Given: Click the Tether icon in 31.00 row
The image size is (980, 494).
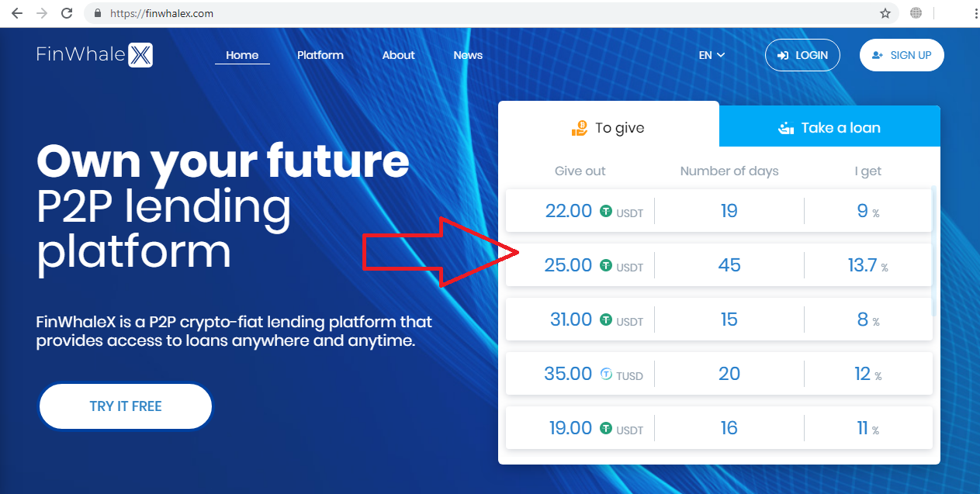Looking at the screenshot, I should coord(606,320).
